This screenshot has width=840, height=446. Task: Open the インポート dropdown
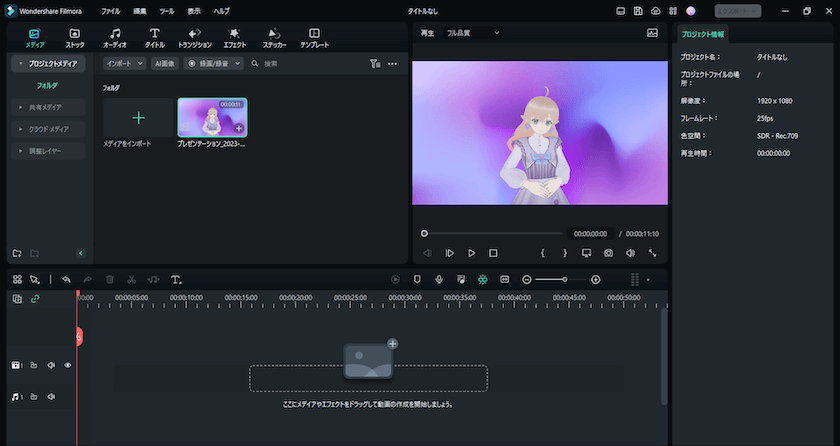pyautogui.click(x=124, y=64)
